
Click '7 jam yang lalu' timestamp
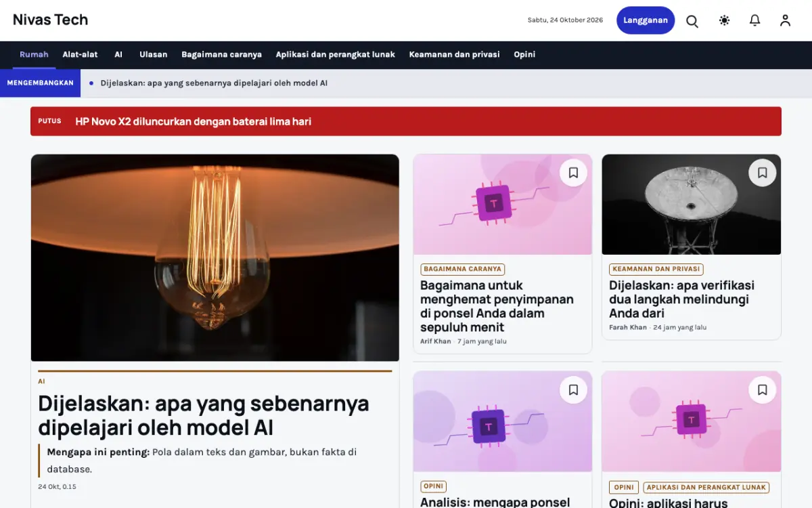point(482,341)
